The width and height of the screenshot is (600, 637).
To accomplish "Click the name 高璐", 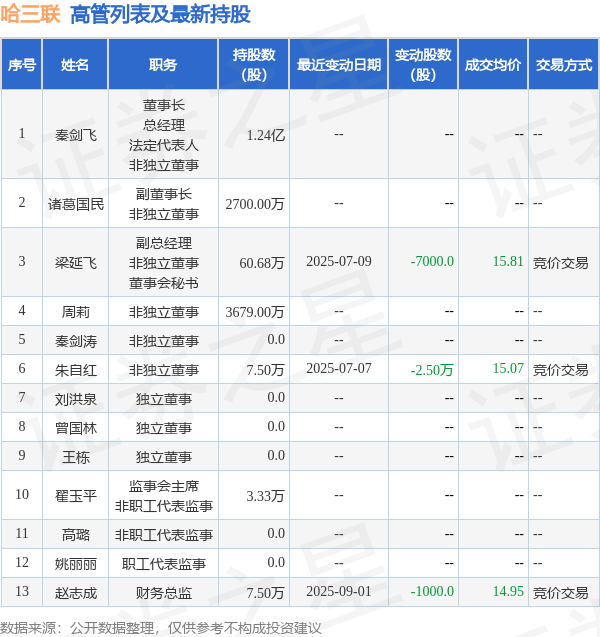I will (x=76, y=535).
